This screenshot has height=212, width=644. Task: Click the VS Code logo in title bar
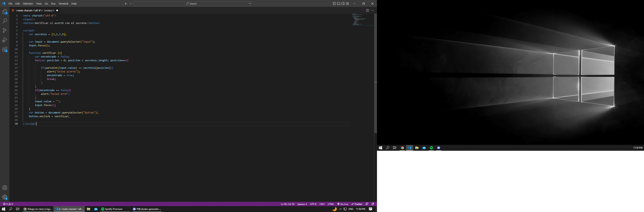pos(4,4)
